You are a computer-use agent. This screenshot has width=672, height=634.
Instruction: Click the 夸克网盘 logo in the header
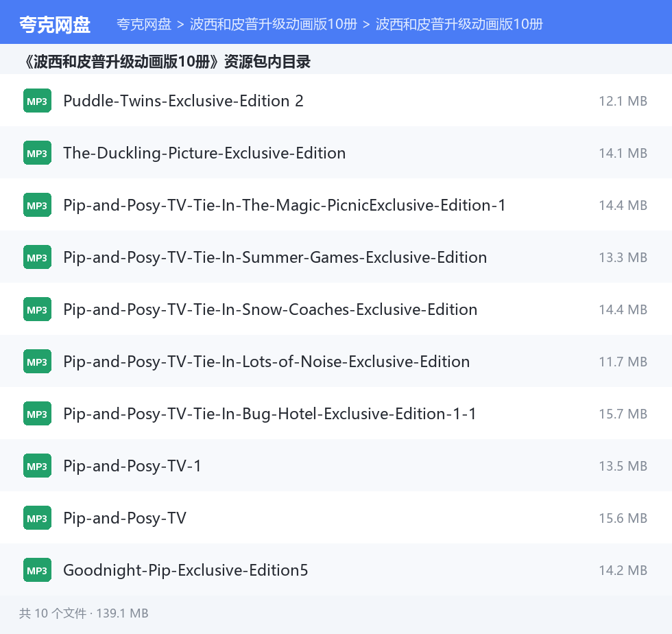pos(55,25)
